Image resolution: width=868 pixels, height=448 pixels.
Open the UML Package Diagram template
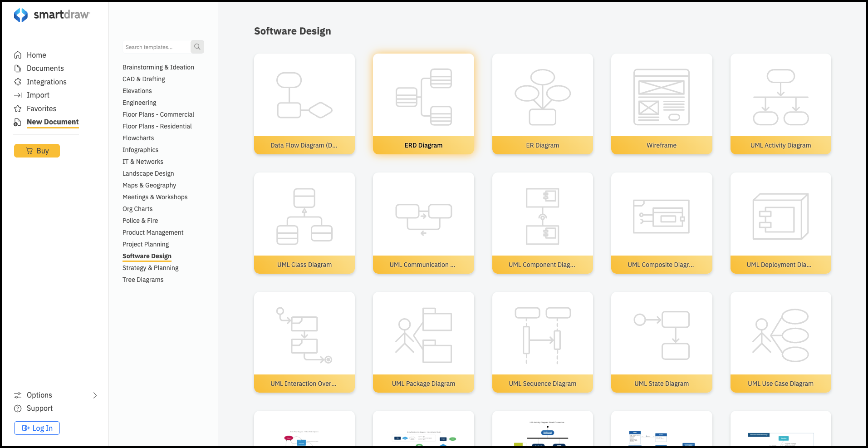pyautogui.click(x=423, y=342)
